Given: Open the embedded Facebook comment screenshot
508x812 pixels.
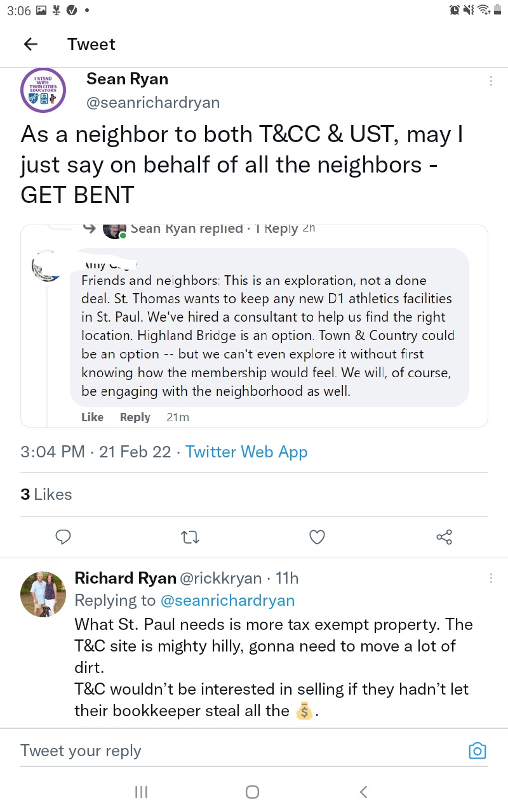Looking at the screenshot, I should (254, 325).
